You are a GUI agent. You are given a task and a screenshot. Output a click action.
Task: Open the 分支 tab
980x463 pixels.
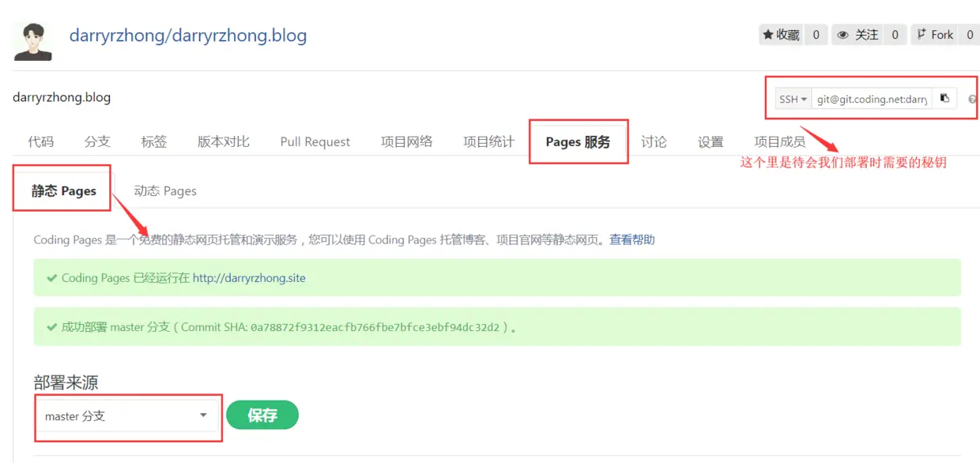[x=97, y=141]
